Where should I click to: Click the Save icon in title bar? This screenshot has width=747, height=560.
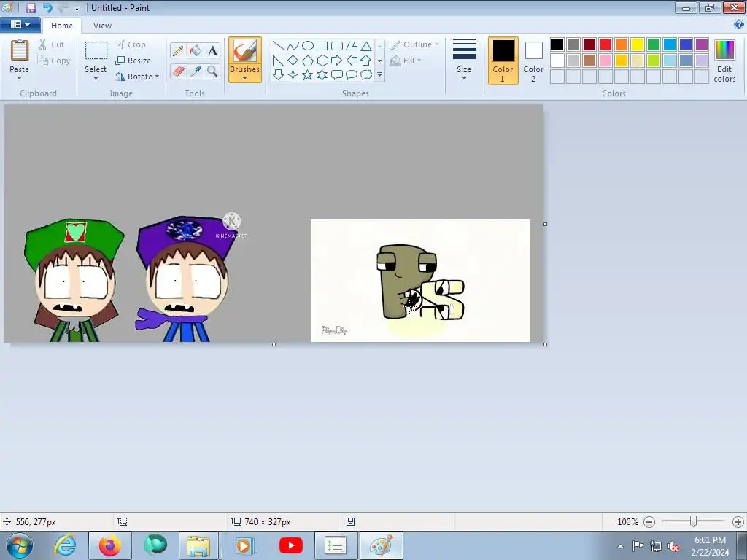point(31,7)
